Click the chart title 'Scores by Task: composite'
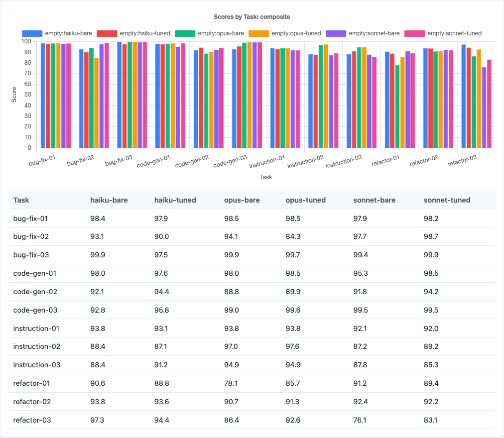 pyautogui.click(x=252, y=16)
